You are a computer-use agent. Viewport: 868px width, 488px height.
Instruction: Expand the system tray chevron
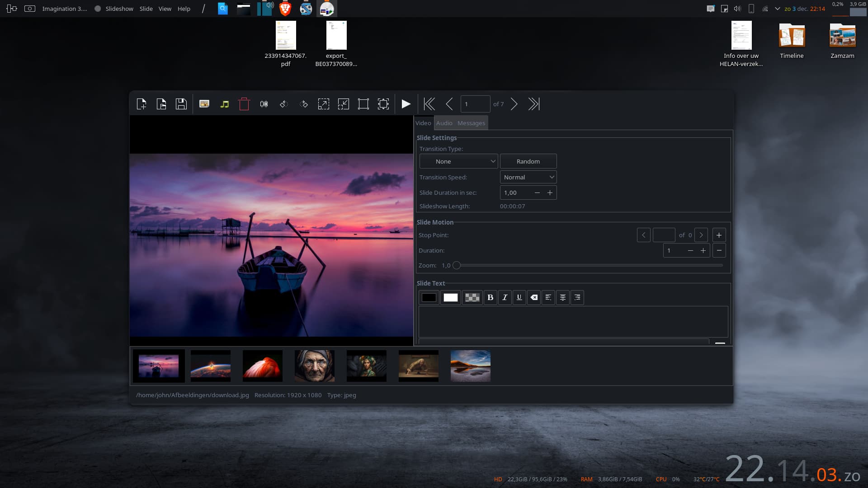tap(778, 9)
